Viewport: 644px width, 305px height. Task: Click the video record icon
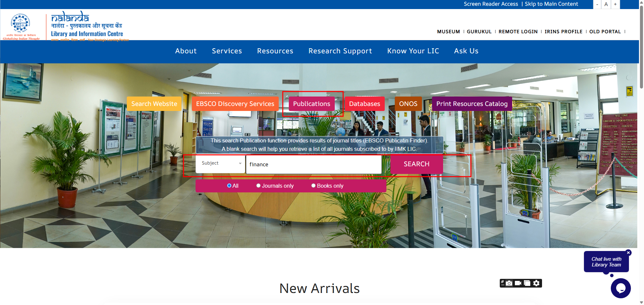518,283
